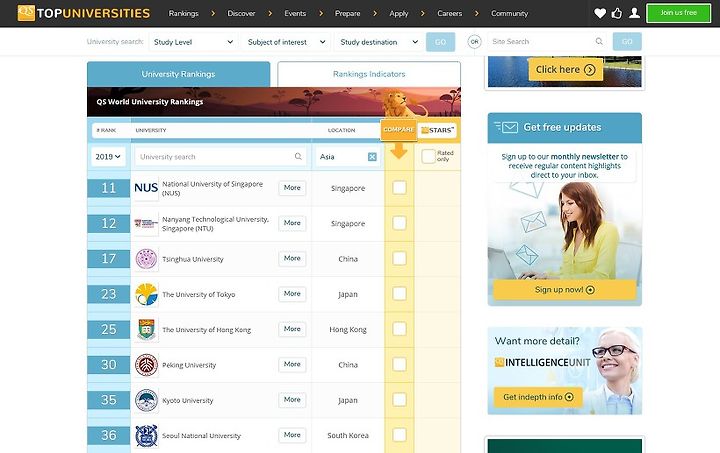Open the Discover menu
Screen dimensions: 720x453
point(241,14)
